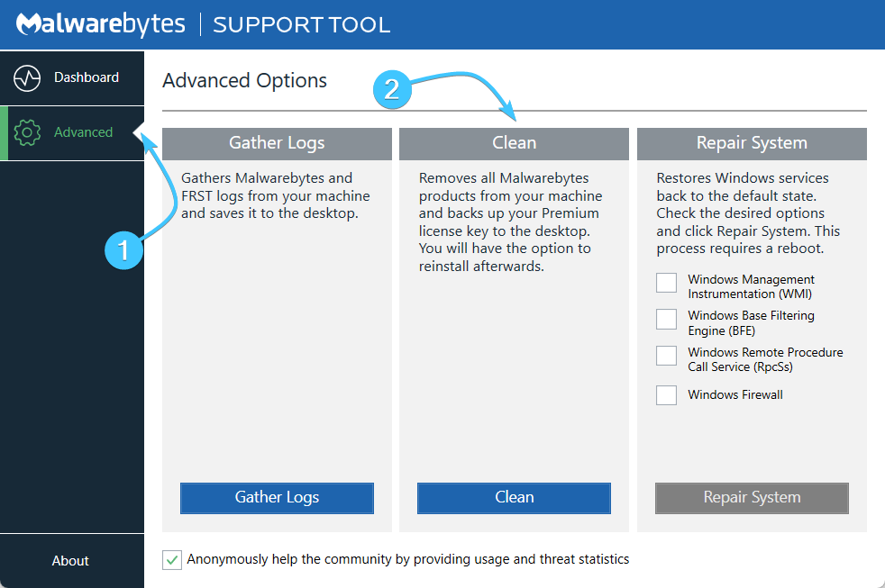Click the 'Gathers Malwarebytes and FRST logs' description

click(x=276, y=195)
